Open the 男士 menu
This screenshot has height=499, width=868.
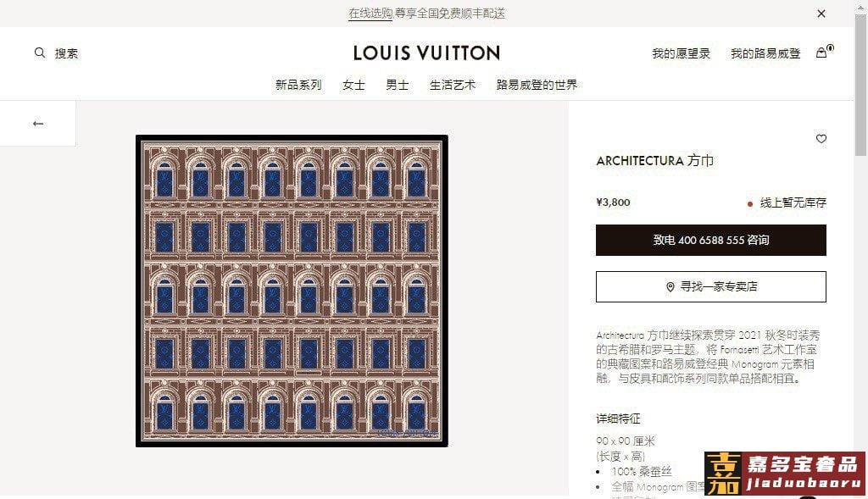tap(398, 85)
